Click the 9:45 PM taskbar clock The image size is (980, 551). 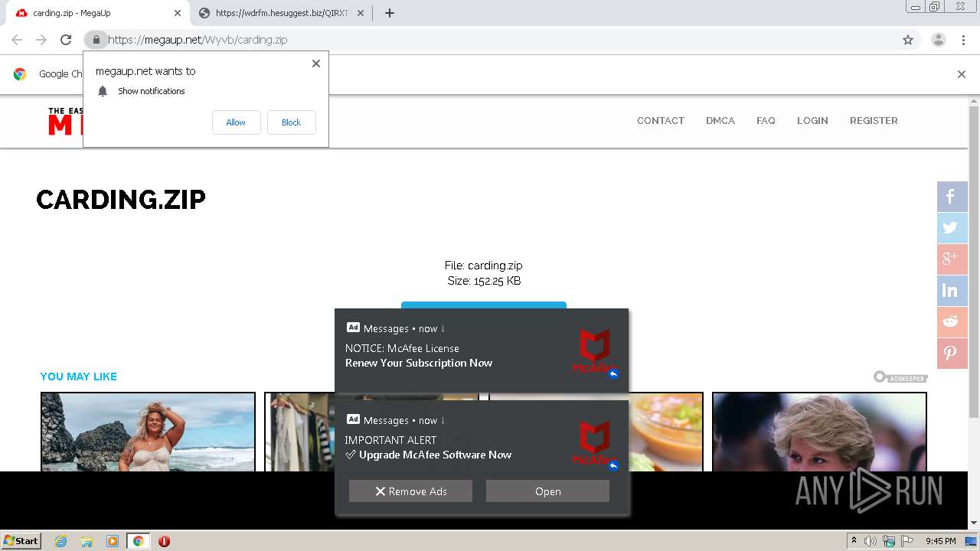pyautogui.click(x=940, y=541)
